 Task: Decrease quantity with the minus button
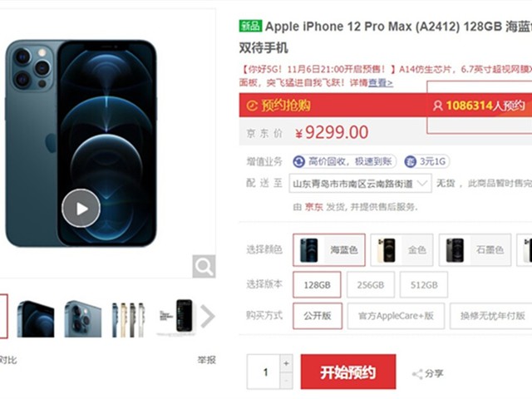click(x=286, y=381)
